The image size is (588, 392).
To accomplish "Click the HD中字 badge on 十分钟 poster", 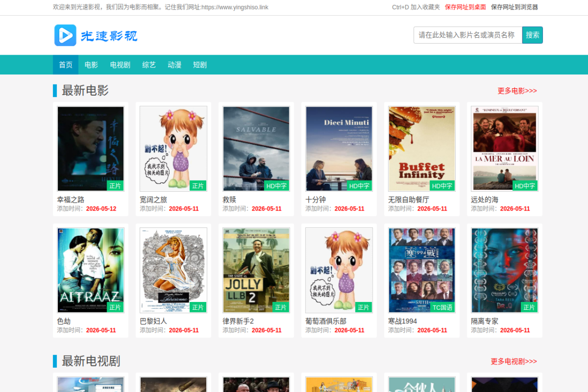I will [359, 186].
